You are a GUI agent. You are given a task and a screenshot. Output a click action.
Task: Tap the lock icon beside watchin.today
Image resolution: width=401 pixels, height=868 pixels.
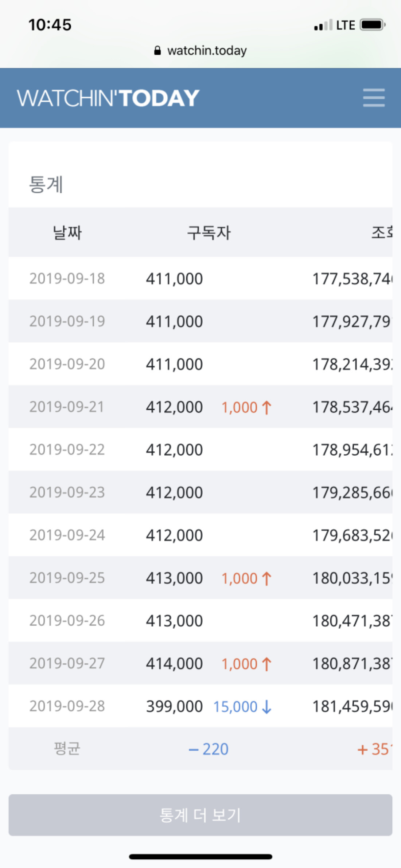point(157,51)
